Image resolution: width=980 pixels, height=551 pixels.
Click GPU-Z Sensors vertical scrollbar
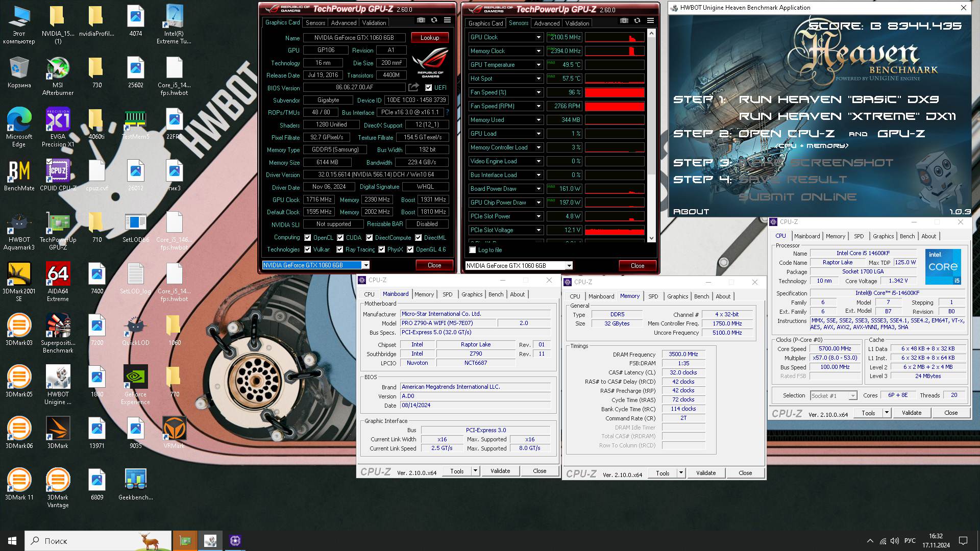click(x=651, y=136)
